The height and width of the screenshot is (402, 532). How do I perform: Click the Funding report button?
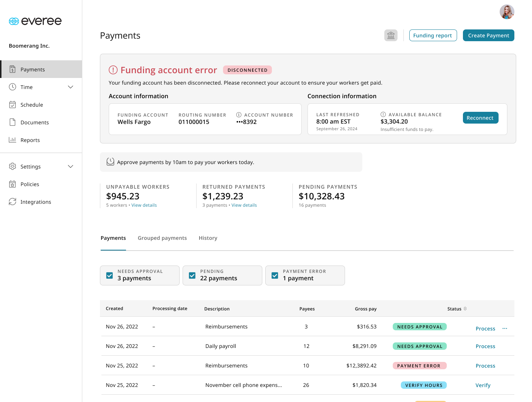pos(433,35)
